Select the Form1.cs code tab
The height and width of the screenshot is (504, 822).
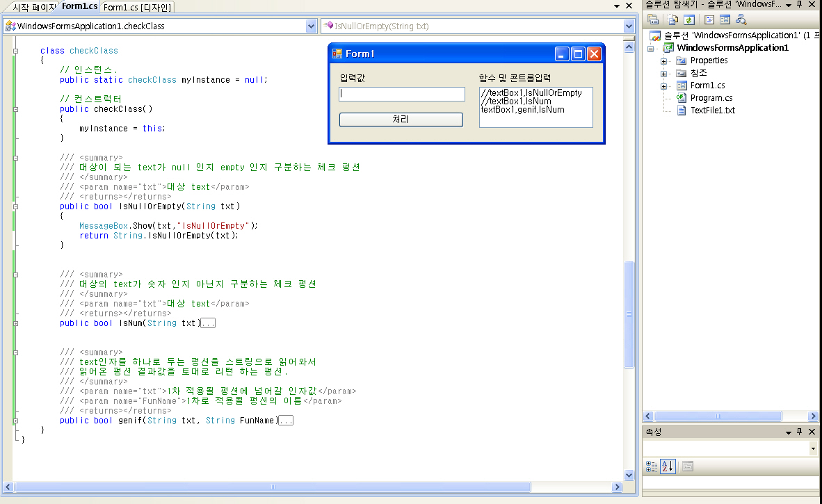coord(80,6)
